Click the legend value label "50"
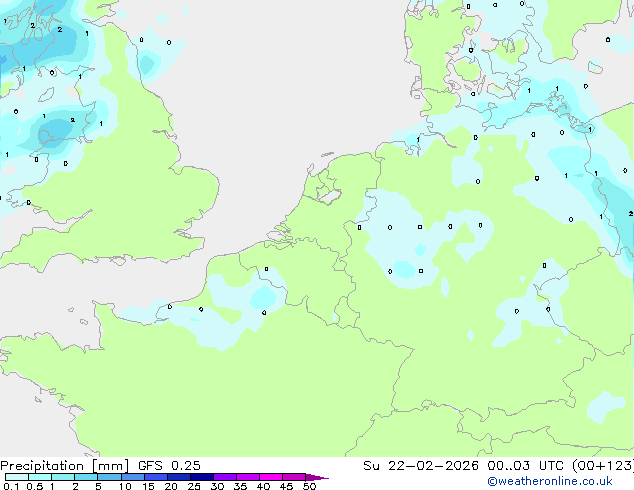This screenshot has width=634, height=490. (x=309, y=486)
